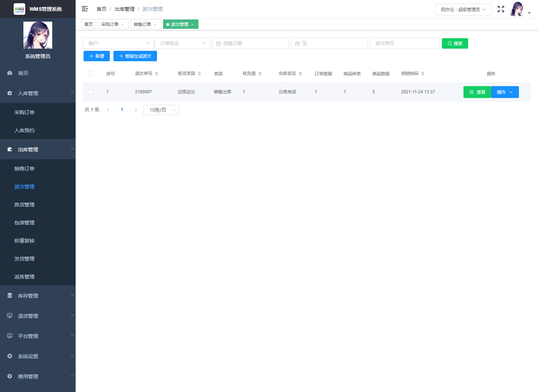Sort by 优先级 column sort arrows
This screenshot has height=392, width=538.
pos(260,73)
